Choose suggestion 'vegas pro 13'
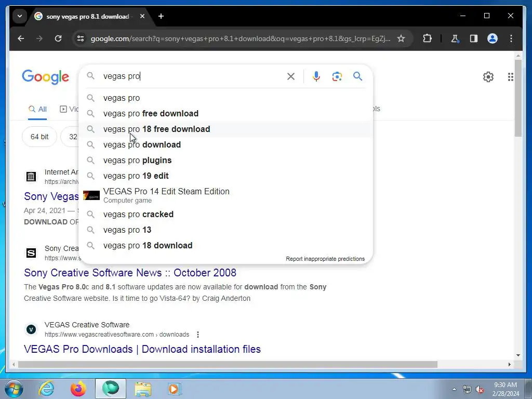 [x=225, y=230]
